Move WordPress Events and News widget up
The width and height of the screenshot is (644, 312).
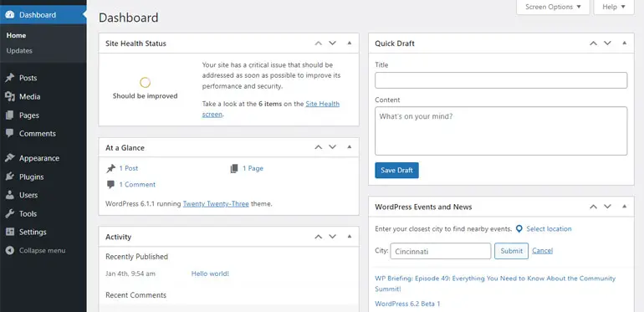(x=593, y=207)
